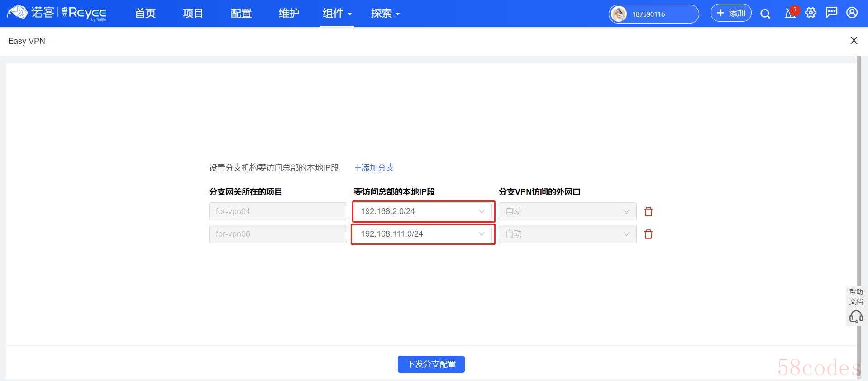Close the Easy VPN panel
Screen dimensions: 868x381
click(854, 41)
